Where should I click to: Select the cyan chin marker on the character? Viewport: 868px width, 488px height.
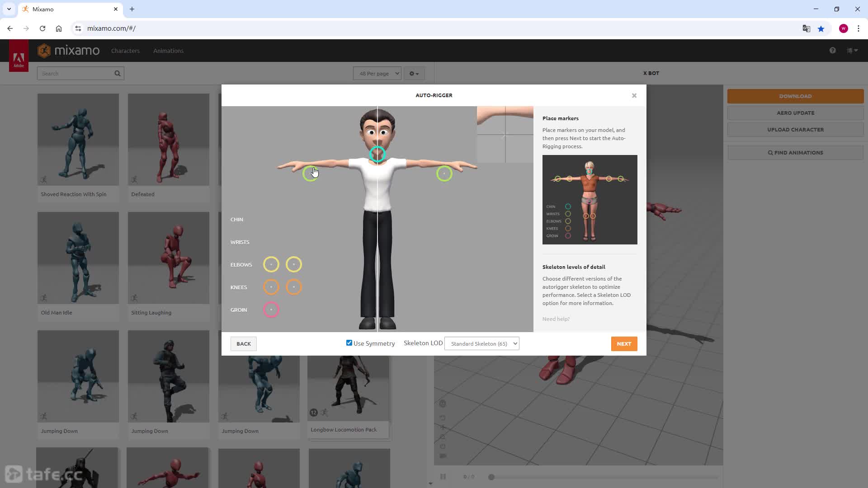pyautogui.click(x=377, y=154)
